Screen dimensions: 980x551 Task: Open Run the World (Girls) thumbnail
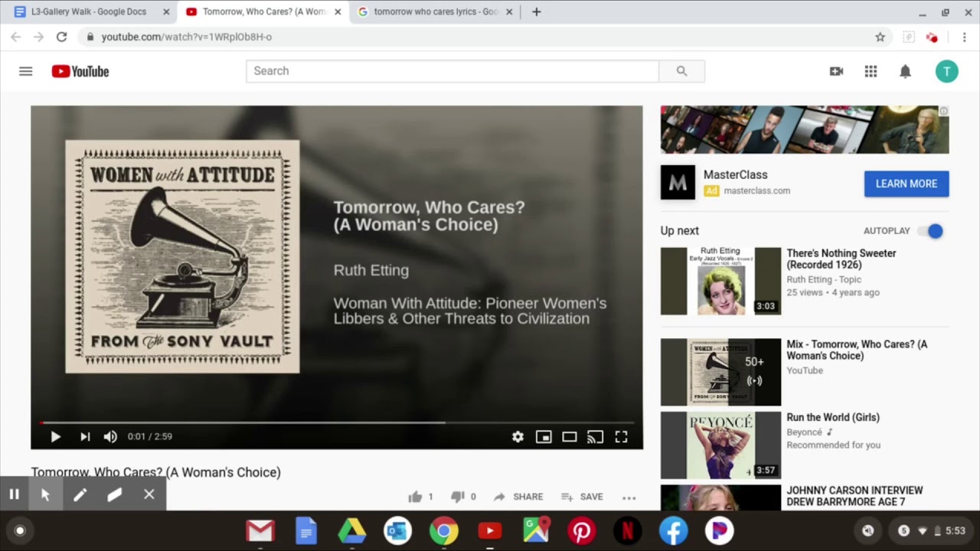coord(720,445)
